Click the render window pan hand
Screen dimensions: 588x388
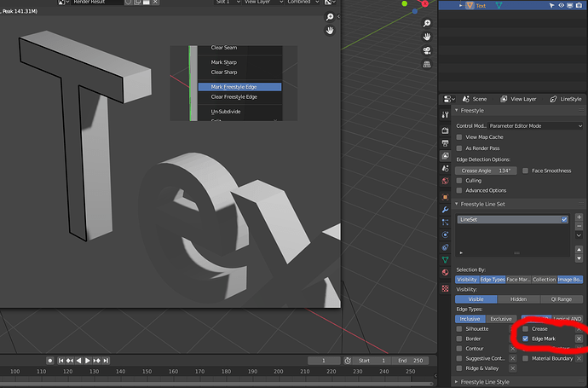[x=330, y=31]
